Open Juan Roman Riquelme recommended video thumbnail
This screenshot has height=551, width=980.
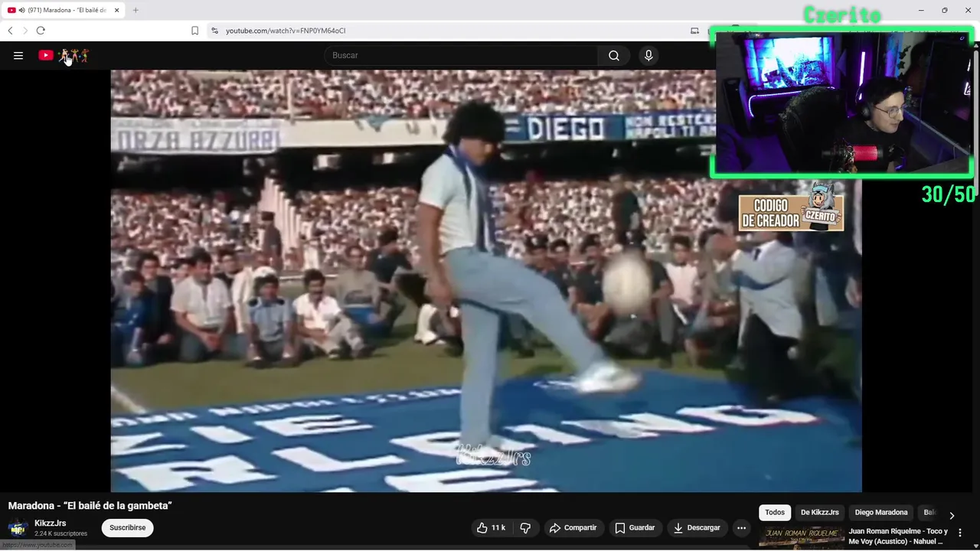pos(801,538)
